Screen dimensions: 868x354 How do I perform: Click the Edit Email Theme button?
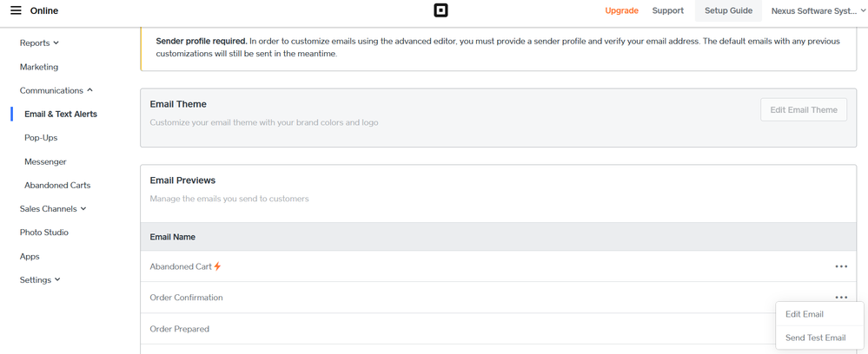804,109
